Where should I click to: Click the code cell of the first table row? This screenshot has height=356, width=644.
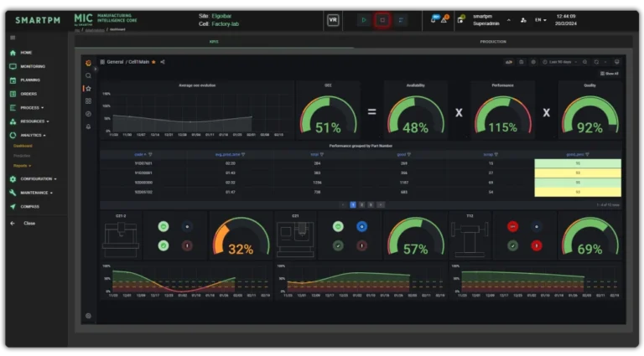coord(143,163)
